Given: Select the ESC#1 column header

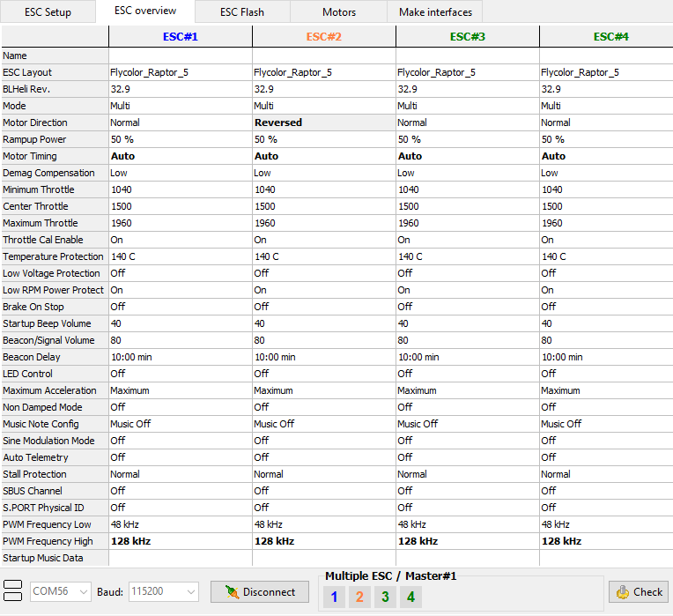Looking at the screenshot, I should tap(181, 36).
